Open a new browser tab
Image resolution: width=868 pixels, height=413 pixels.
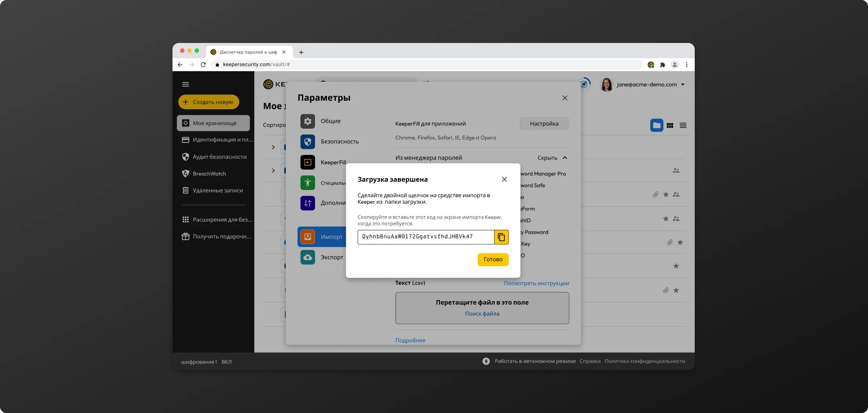301,52
